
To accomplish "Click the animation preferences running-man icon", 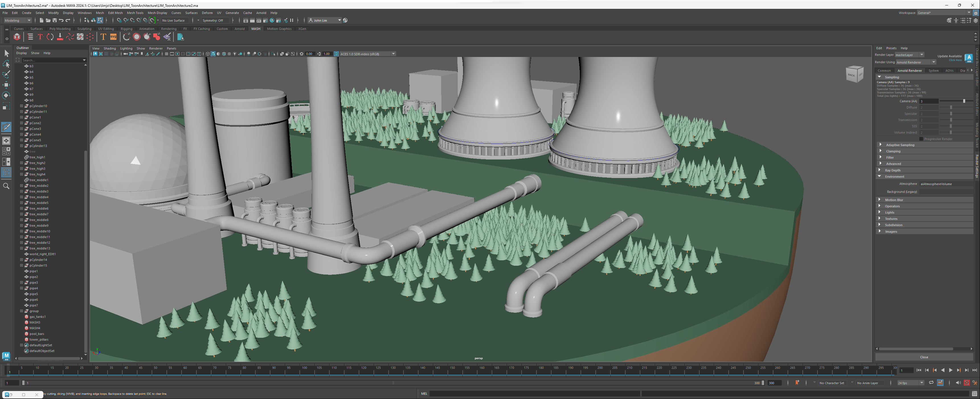I will pos(975,383).
